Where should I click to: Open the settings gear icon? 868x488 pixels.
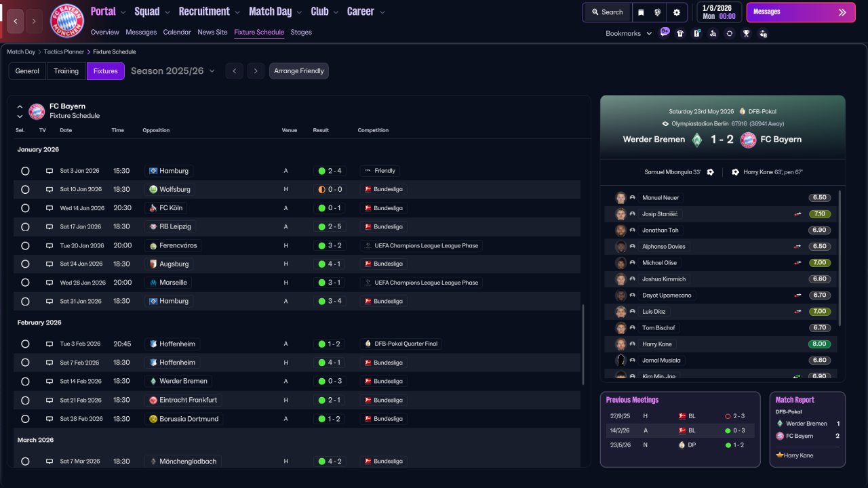click(x=677, y=12)
